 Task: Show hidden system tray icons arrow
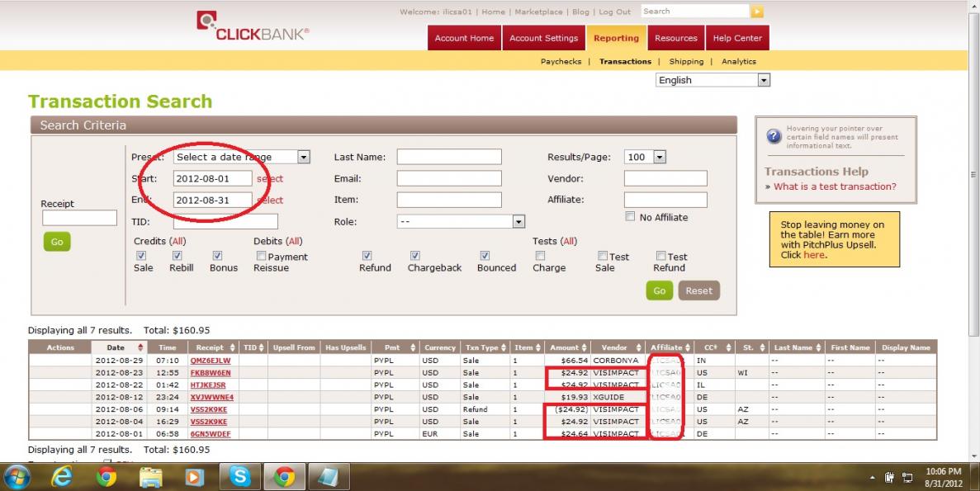(x=873, y=478)
